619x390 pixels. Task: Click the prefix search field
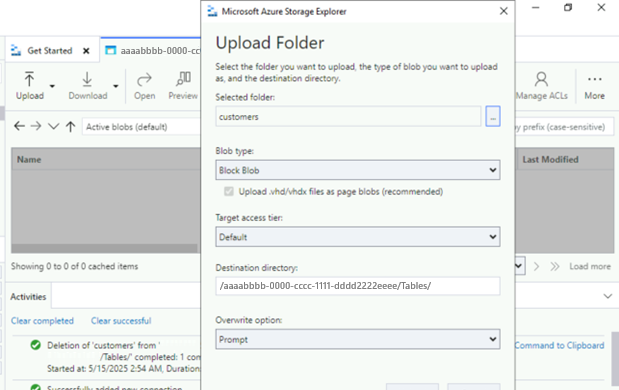[x=565, y=127]
